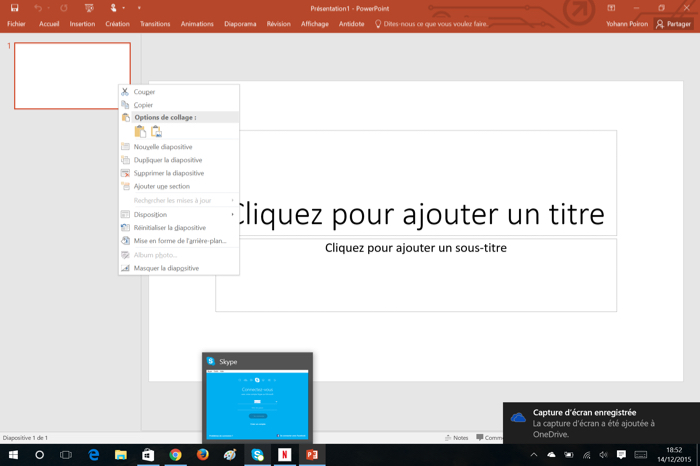
Task: Click the Chrome icon in the taskbar
Action: (x=175, y=455)
